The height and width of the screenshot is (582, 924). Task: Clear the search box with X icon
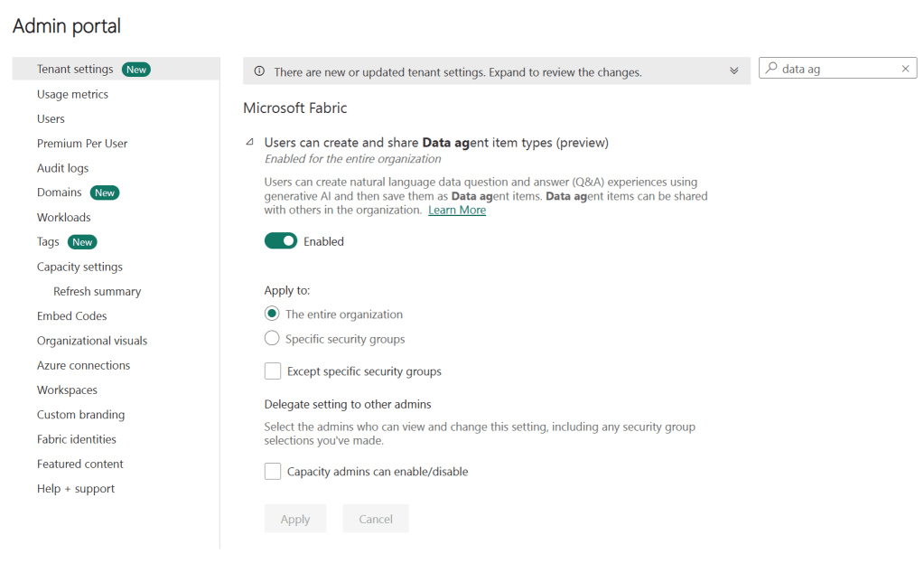905,69
